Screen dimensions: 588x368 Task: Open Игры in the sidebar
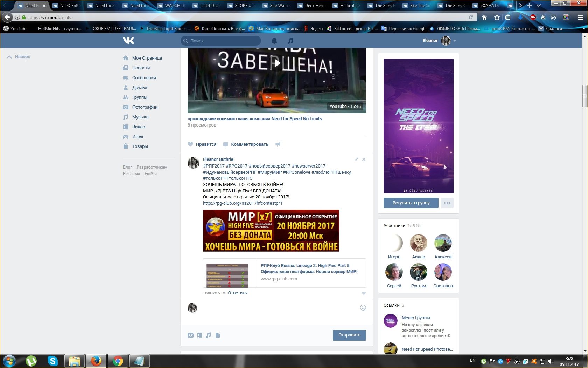coord(133,137)
